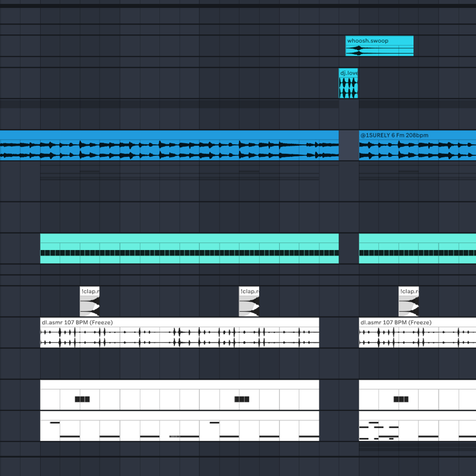Click the first three-note block in the left white MIDI clip
Screen dimensions: 476x476
(x=82, y=399)
